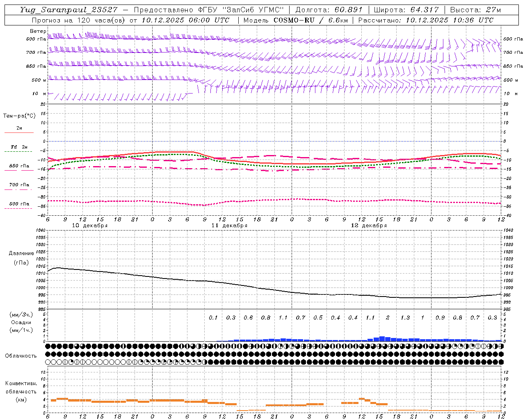Click the Тем-ра(°C) panel label
This screenshot has width=525, height=420.
click(x=19, y=116)
